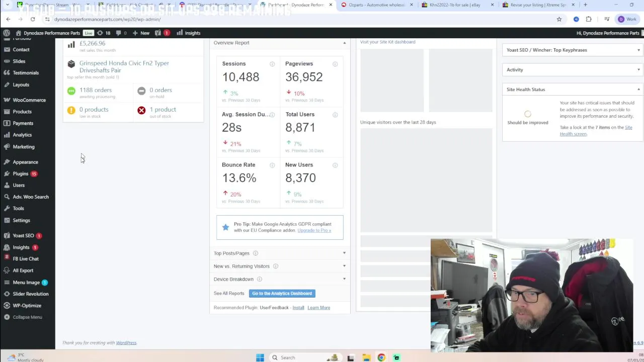Open Dynodaze Performance Parts site home link
This screenshot has width=644, height=362.
pos(48,33)
